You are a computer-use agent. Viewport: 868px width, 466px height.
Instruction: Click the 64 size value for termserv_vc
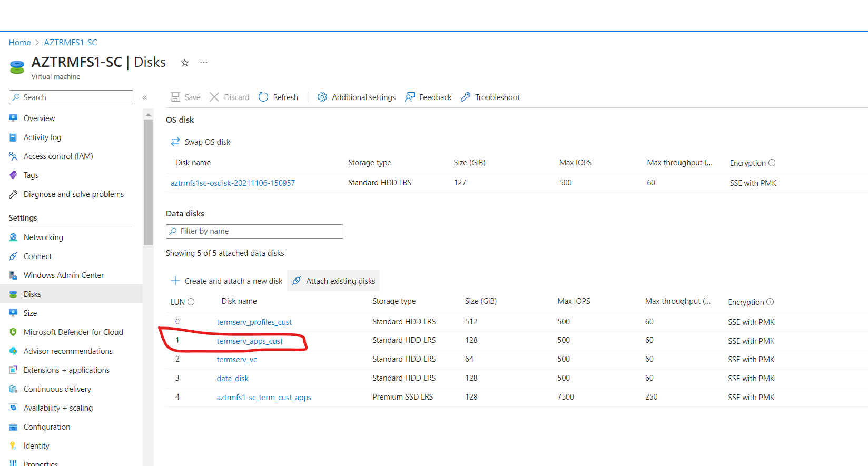[x=469, y=359]
